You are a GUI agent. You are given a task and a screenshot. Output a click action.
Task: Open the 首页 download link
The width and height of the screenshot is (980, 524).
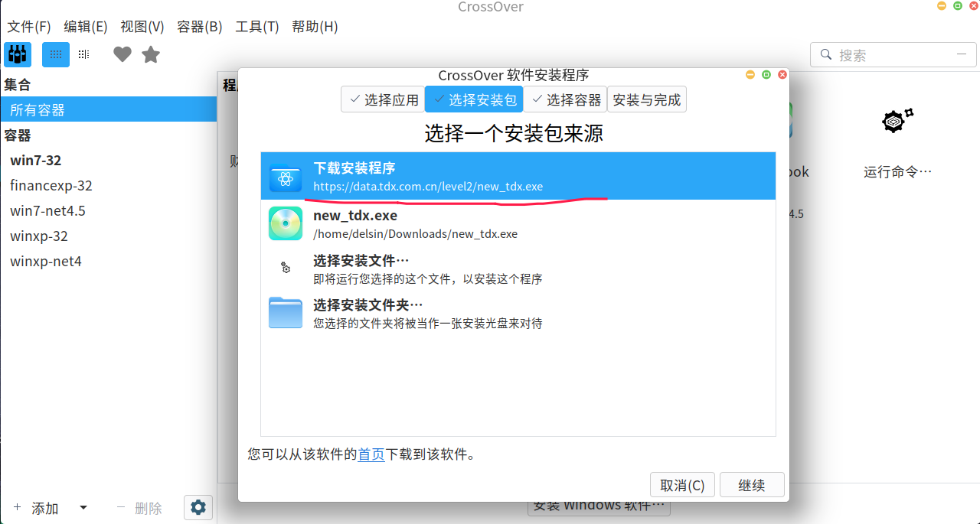[371, 454]
